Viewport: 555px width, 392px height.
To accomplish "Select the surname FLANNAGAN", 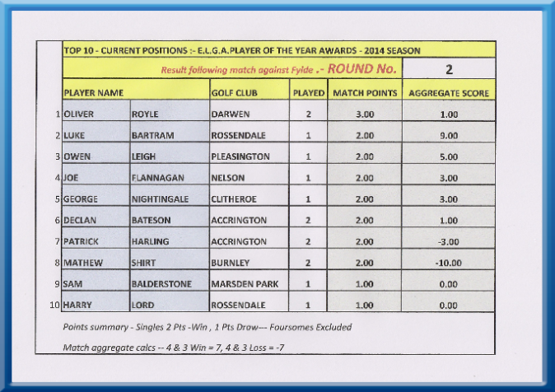I will [158, 178].
